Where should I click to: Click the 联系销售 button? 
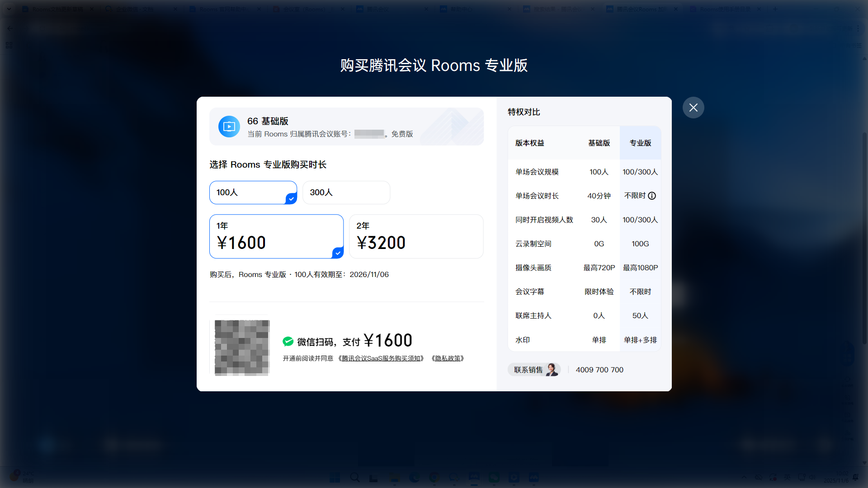coord(528,370)
